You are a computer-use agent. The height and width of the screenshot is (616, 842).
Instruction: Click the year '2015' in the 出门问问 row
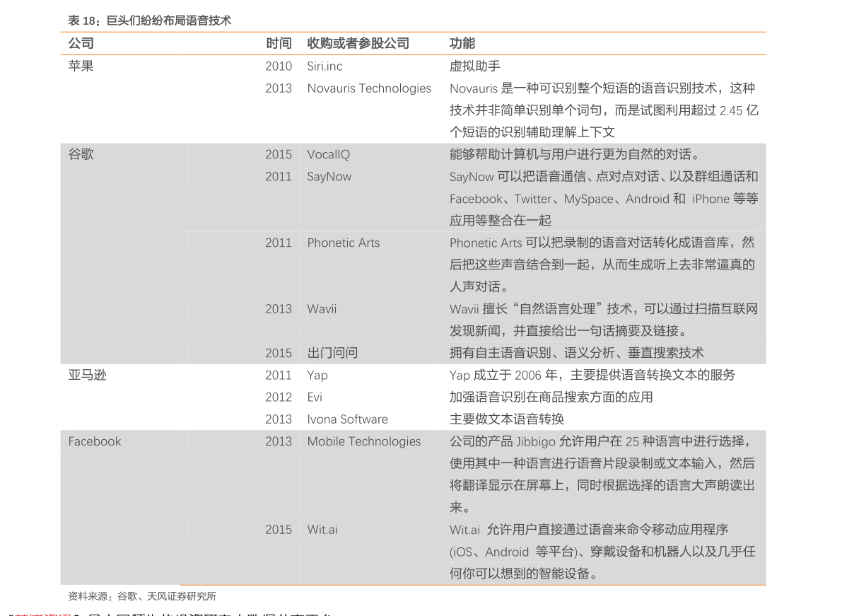[x=279, y=353]
